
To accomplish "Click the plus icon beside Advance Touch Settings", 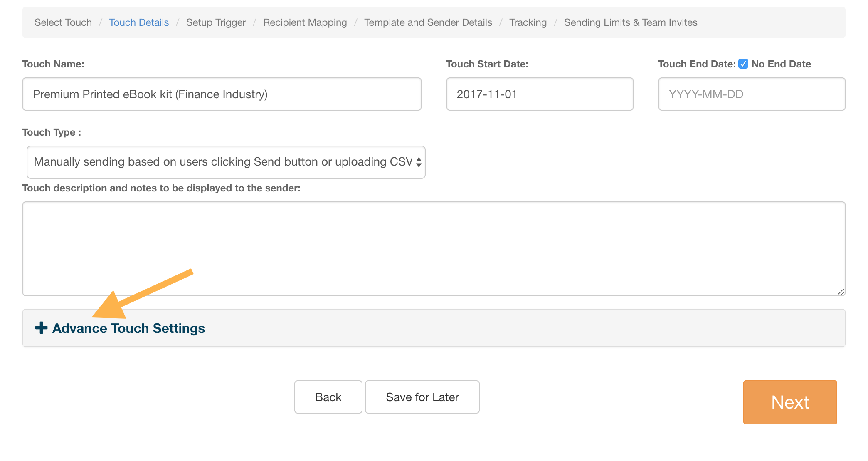I will pyautogui.click(x=41, y=328).
